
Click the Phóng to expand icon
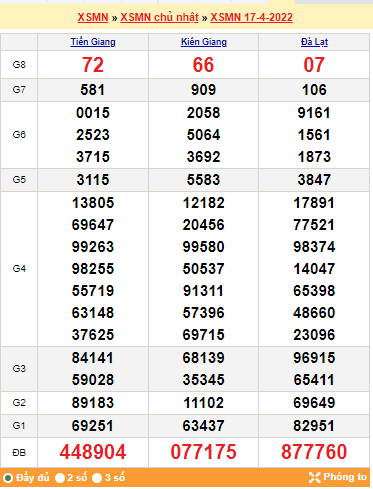click(x=314, y=477)
